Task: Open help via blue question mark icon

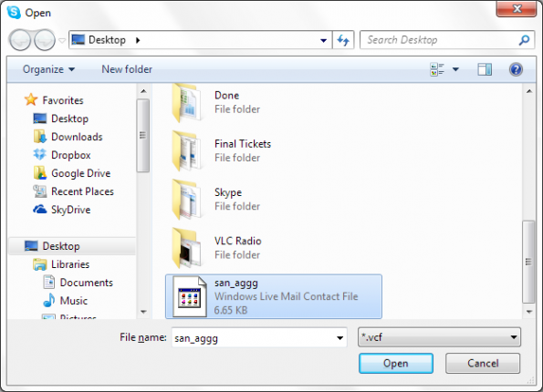Action: [516, 69]
